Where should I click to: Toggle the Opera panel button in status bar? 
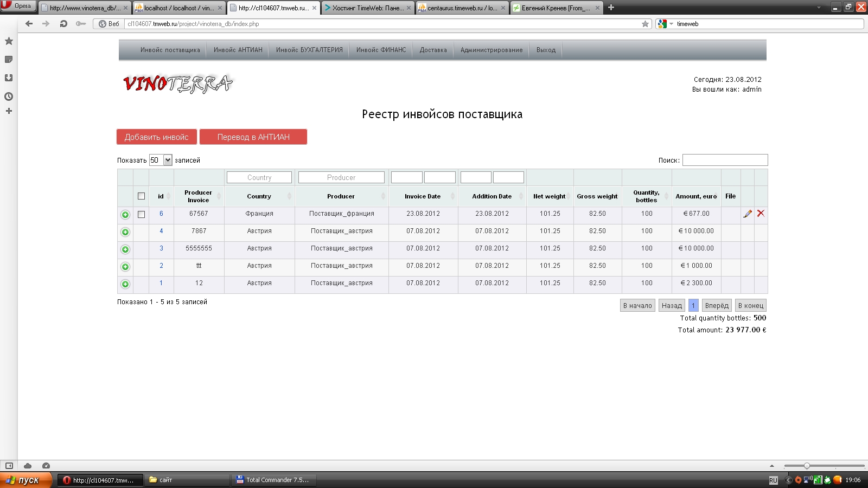click(x=9, y=466)
